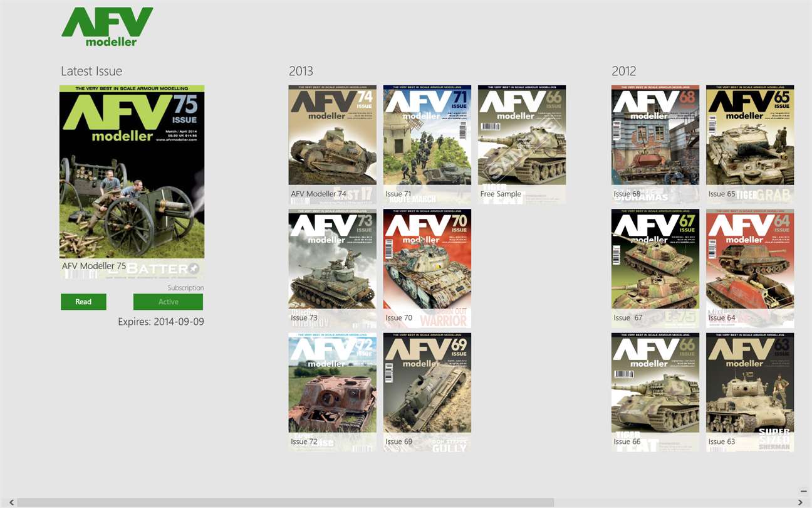Click the Expires: 2014-09-09 text
812x508 pixels.
click(161, 322)
